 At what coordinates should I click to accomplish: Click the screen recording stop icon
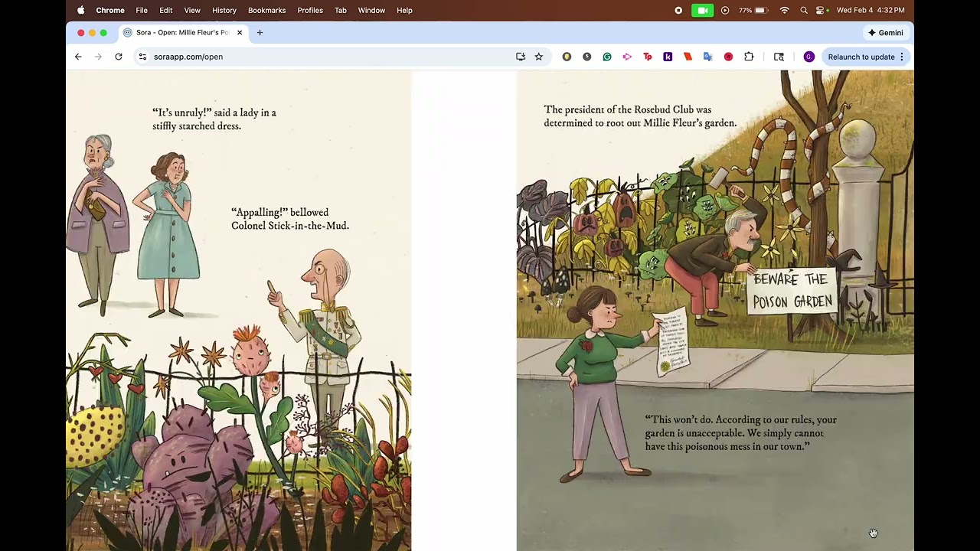(678, 11)
